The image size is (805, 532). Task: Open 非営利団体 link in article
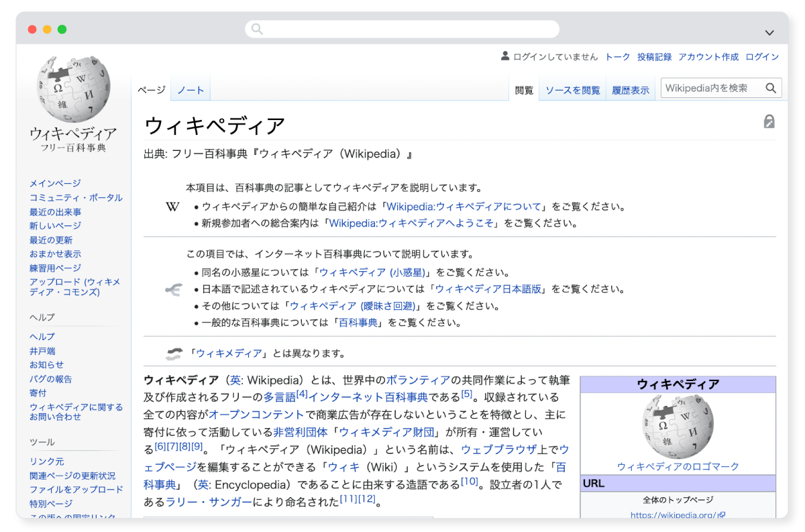tap(302, 432)
